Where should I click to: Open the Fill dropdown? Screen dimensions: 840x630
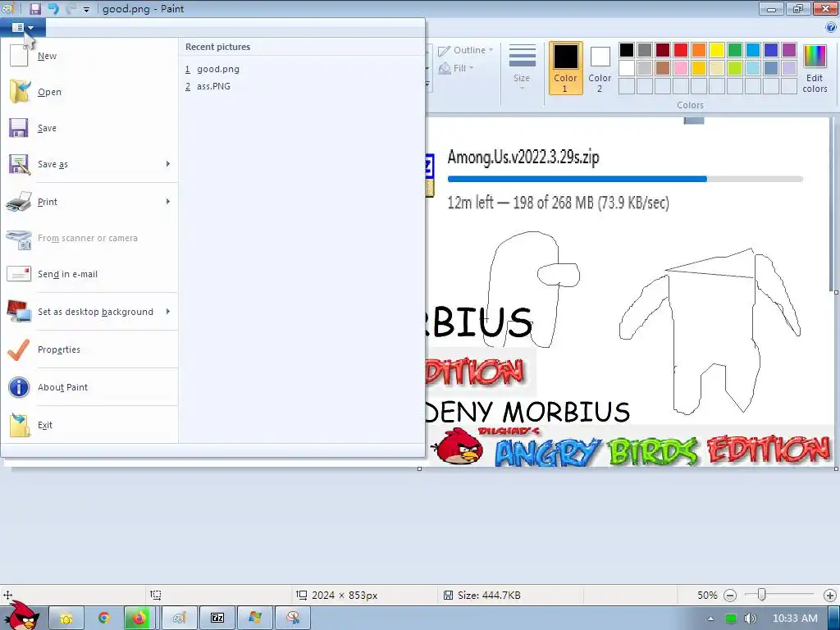click(x=457, y=68)
